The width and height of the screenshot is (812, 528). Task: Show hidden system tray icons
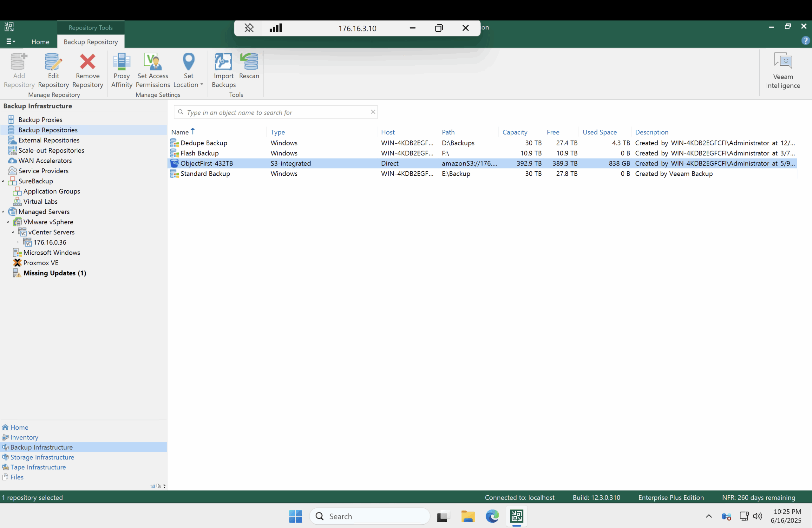(709, 516)
